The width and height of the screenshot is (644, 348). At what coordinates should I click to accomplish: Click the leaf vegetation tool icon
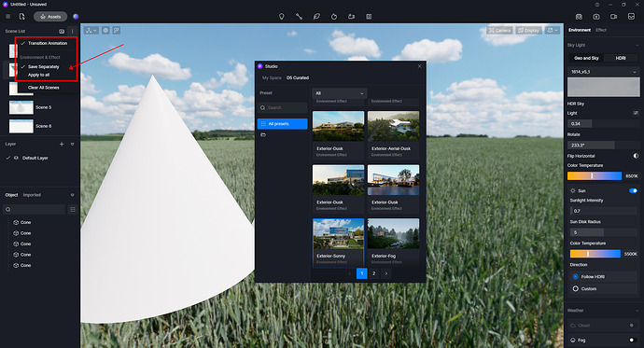tap(316, 17)
